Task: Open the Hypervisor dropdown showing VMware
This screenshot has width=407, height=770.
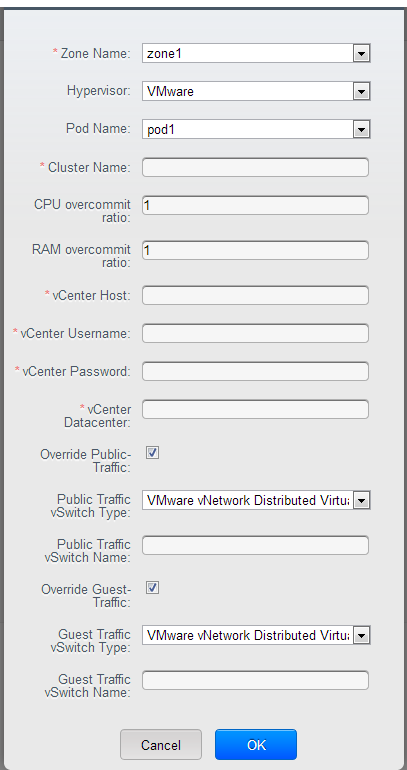Action: click(256, 91)
